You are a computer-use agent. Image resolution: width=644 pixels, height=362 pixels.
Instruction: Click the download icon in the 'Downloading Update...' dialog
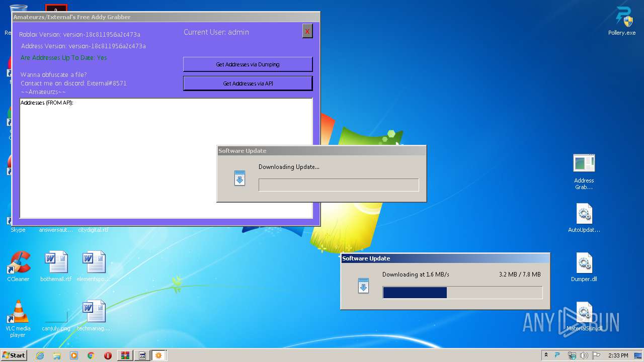pyautogui.click(x=239, y=178)
